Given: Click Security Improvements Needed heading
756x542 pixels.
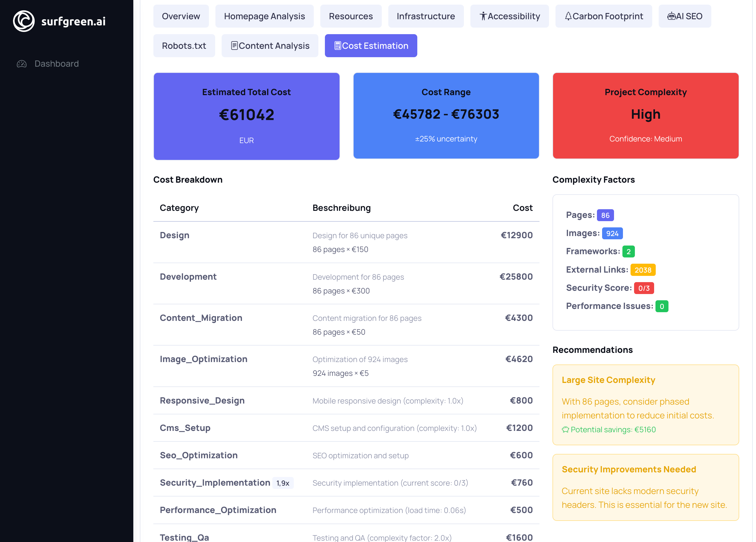Looking at the screenshot, I should pyautogui.click(x=629, y=469).
